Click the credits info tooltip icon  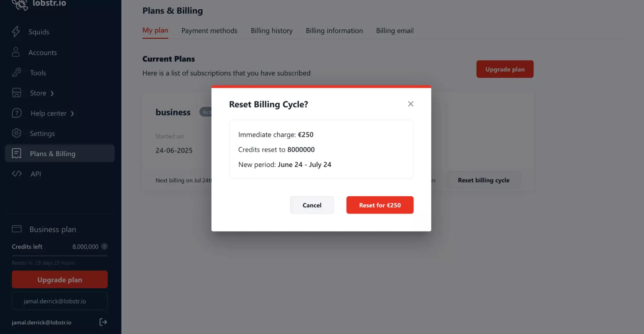point(104,247)
